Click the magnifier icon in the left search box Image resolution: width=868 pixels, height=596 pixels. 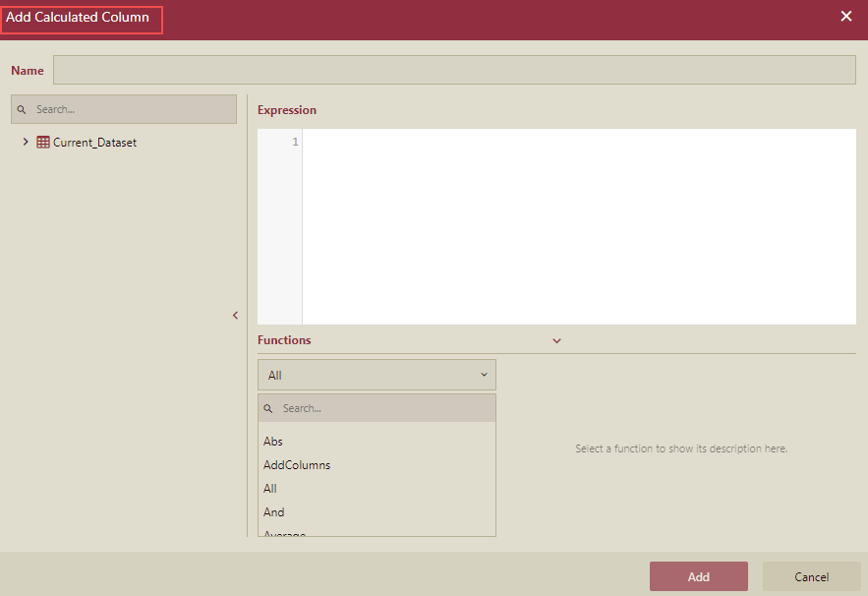[x=24, y=108]
